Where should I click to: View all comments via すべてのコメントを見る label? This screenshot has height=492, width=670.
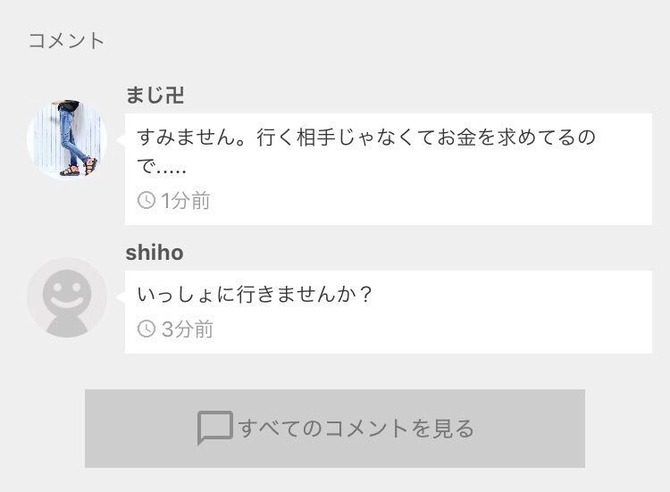click(356, 428)
